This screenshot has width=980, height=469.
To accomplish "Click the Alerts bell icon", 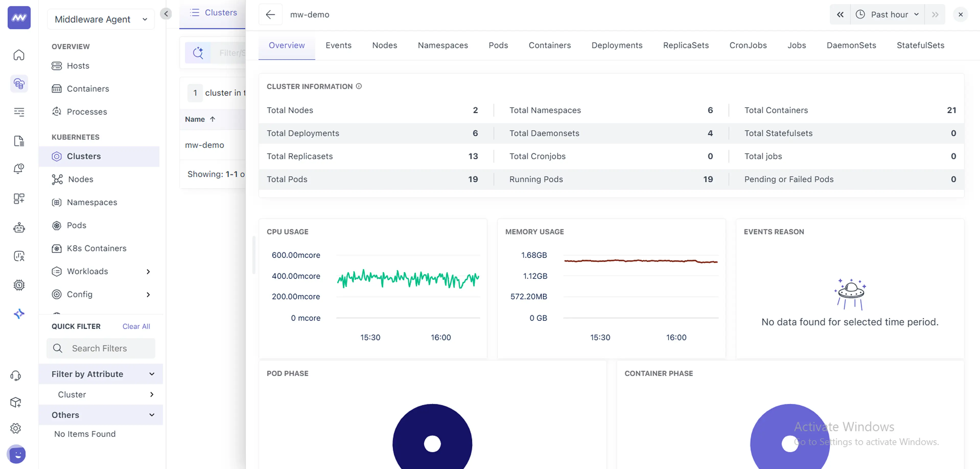I will [x=19, y=169].
